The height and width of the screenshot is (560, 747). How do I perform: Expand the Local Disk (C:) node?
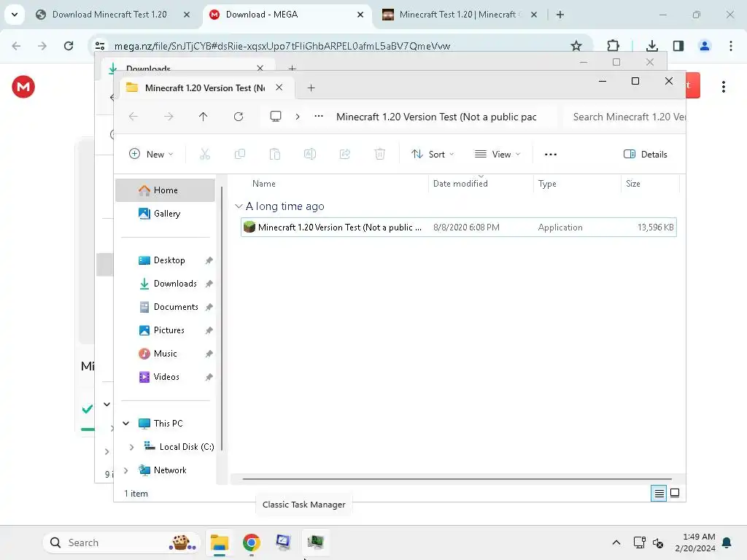click(x=131, y=447)
